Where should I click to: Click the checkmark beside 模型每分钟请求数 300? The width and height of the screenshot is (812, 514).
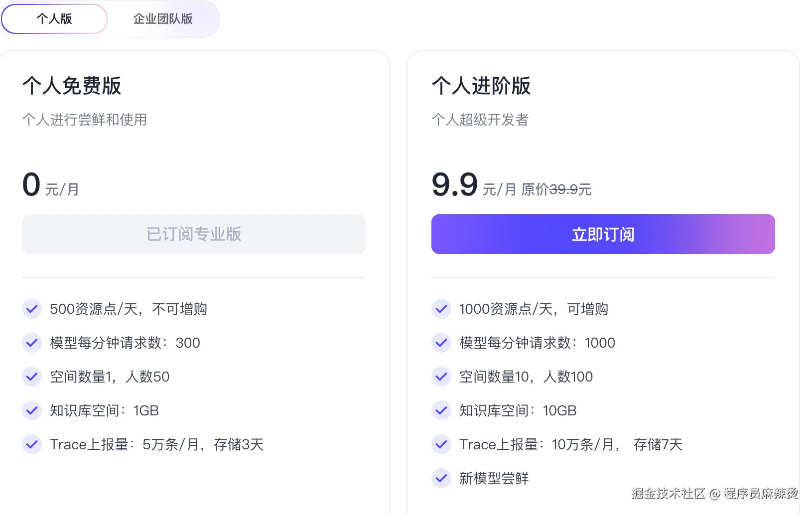point(31,343)
